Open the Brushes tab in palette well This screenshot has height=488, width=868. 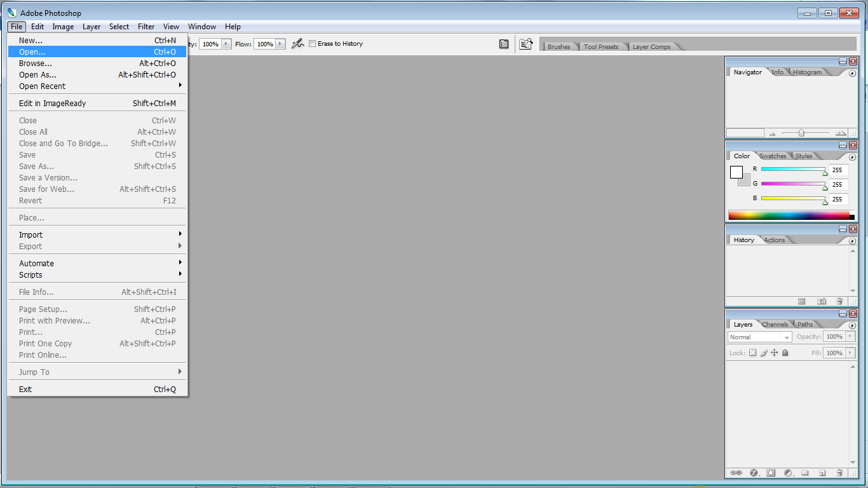[x=559, y=47]
